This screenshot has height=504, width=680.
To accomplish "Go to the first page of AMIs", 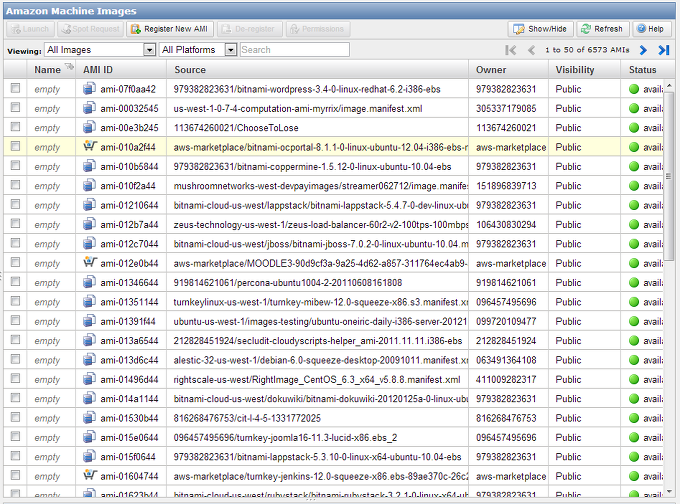I will (511, 50).
